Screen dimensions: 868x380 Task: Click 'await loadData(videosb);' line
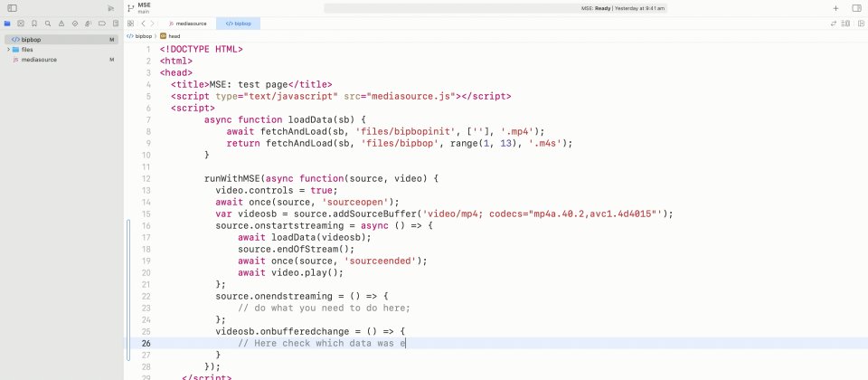click(x=305, y=238)
